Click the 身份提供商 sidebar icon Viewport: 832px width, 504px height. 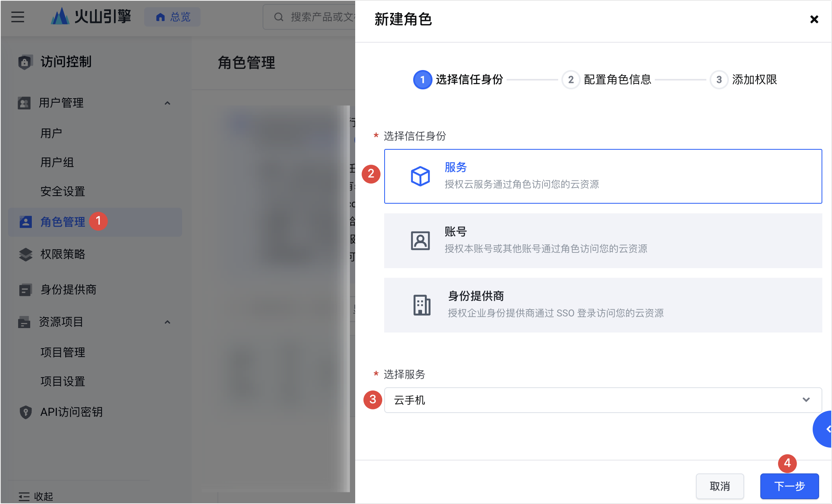[x=25, y=290]
